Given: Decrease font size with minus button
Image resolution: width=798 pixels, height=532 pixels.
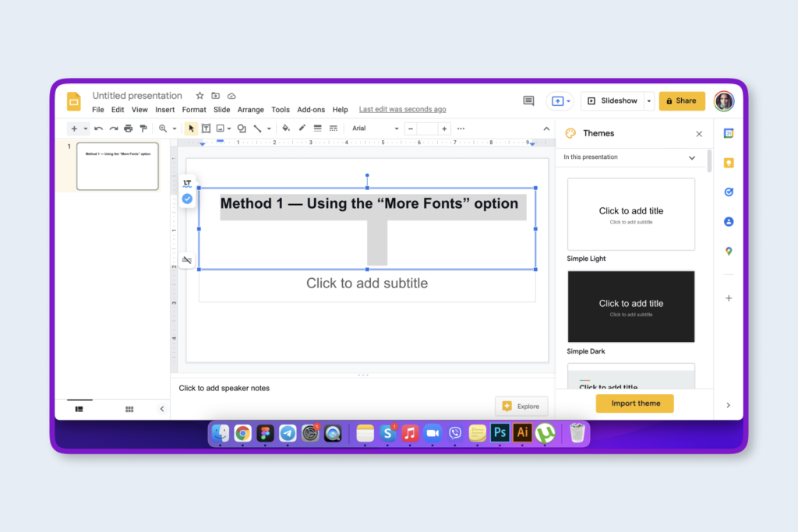Looking at the screenshot, I should [x=411, y=129].
